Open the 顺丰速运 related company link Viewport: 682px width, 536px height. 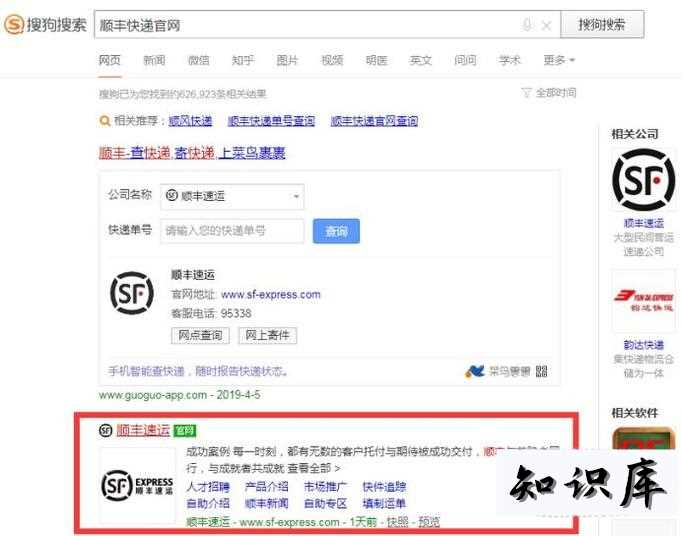click(644, 223)
